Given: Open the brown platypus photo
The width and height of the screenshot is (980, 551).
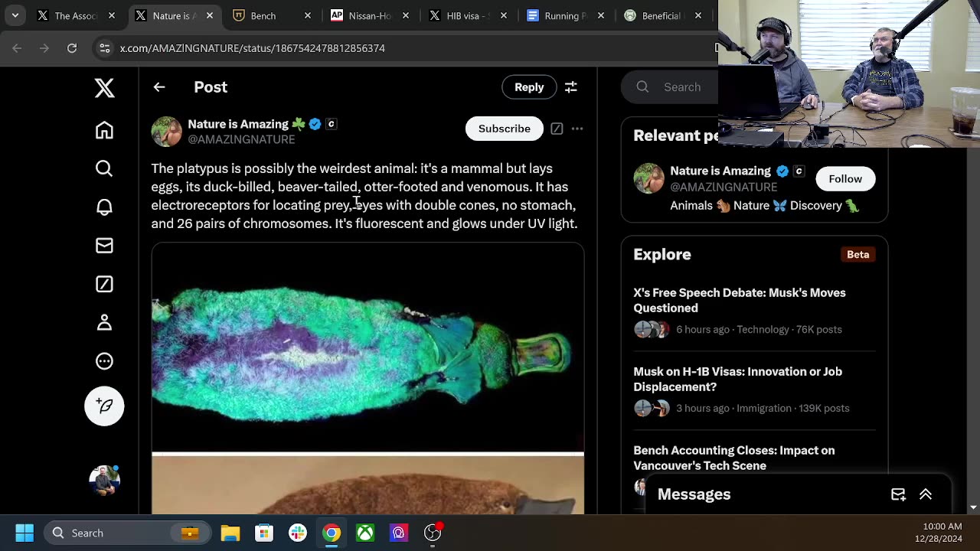Looking at the screenshot, I should point(367,485).
